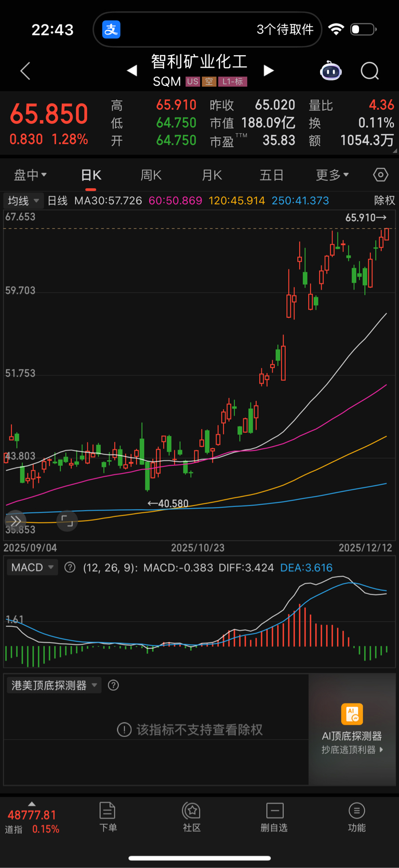Enter fullscreen chart mode icon
The width and height of the screenshot is (399, 868).
pos(67,521)
